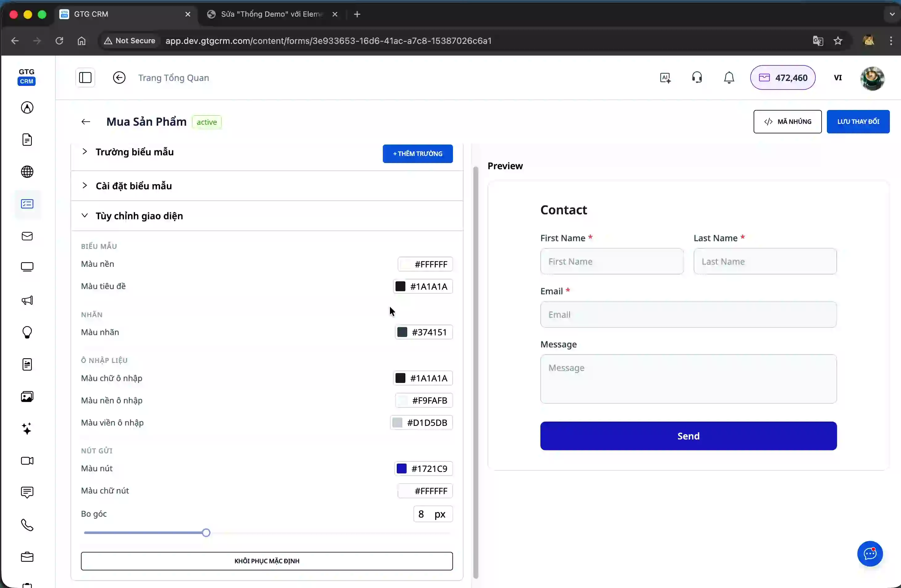The height and width of the screenshot is (588, 901).
Task: Toggle the sidebar panel icon
Action: (x=85, y=78)
